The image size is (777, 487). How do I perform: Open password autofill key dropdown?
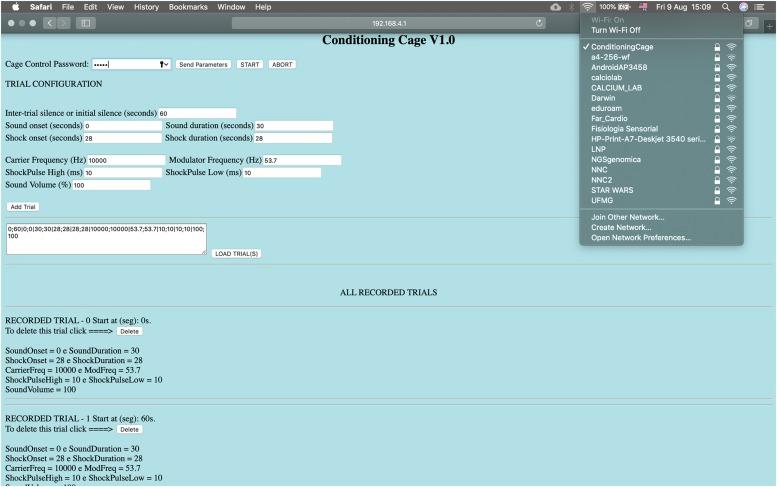pos(164,64)
